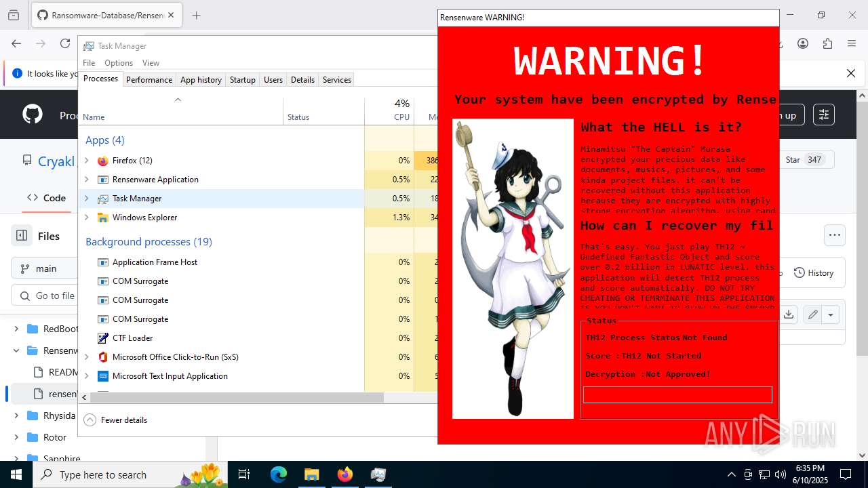Open the Code tab in GitHub

tap(46, 198)
